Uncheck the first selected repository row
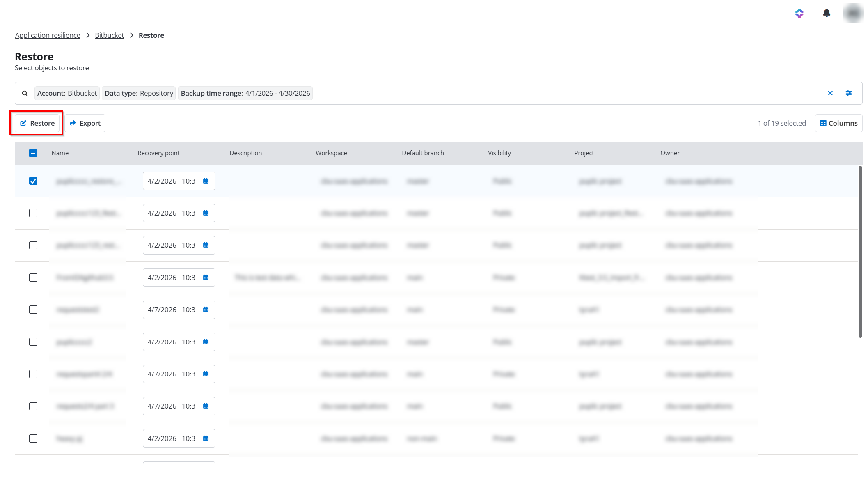Viewport: 868px width, 482px height. pos(33,181)
